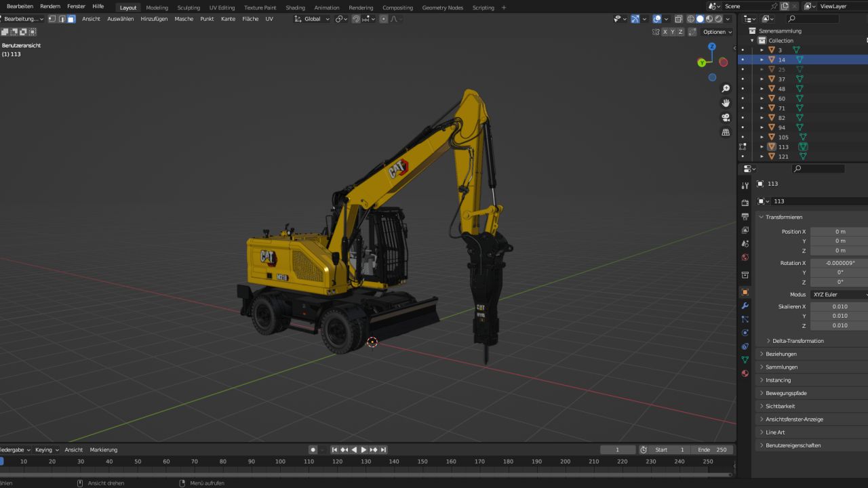Open the Collection properties tab icon
Viewport: 868px width, 488px height.
click(x=745, y=274)
